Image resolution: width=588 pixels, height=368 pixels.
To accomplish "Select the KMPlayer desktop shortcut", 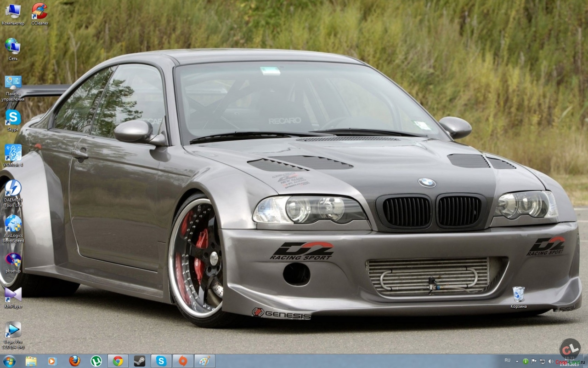I will (13, 298).
